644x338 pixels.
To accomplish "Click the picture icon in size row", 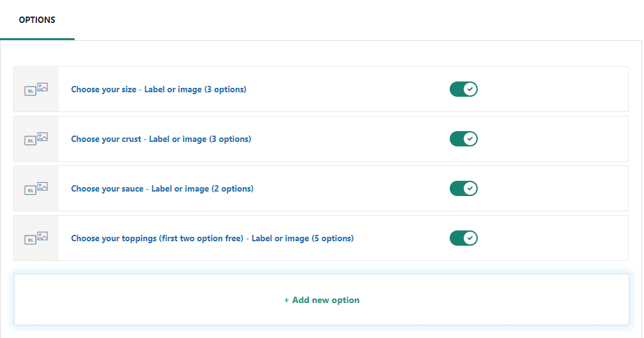I will click(43, 87).
